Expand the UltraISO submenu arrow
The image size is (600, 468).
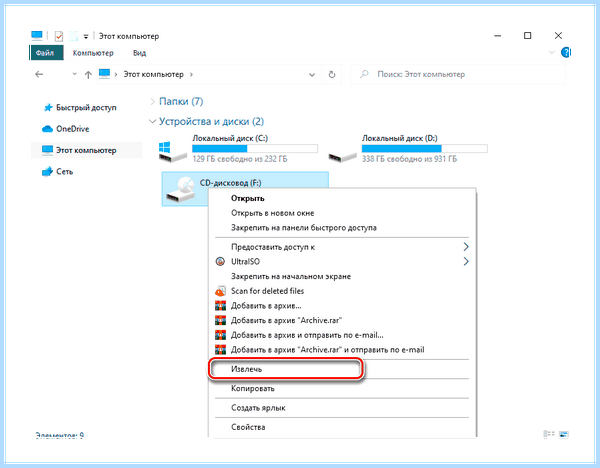click(x=466, y=261)
